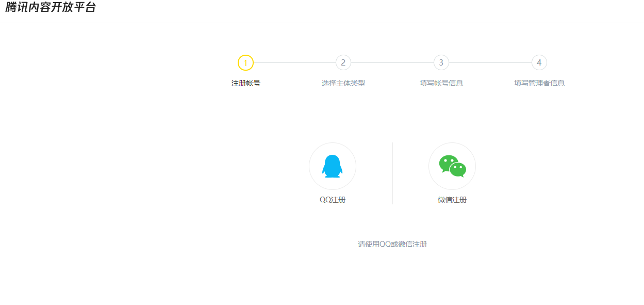
Task: Click the step 1 circle
Action: point(245,62)
